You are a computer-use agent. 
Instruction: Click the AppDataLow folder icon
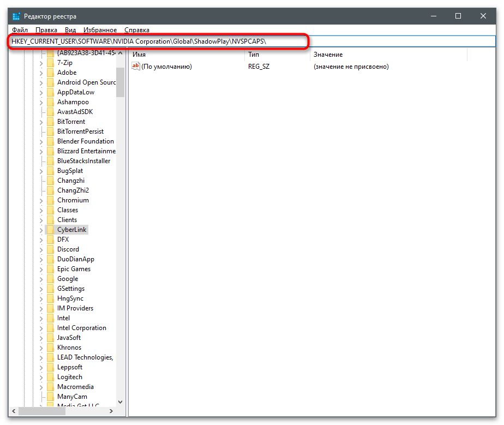tap(51, 92)
